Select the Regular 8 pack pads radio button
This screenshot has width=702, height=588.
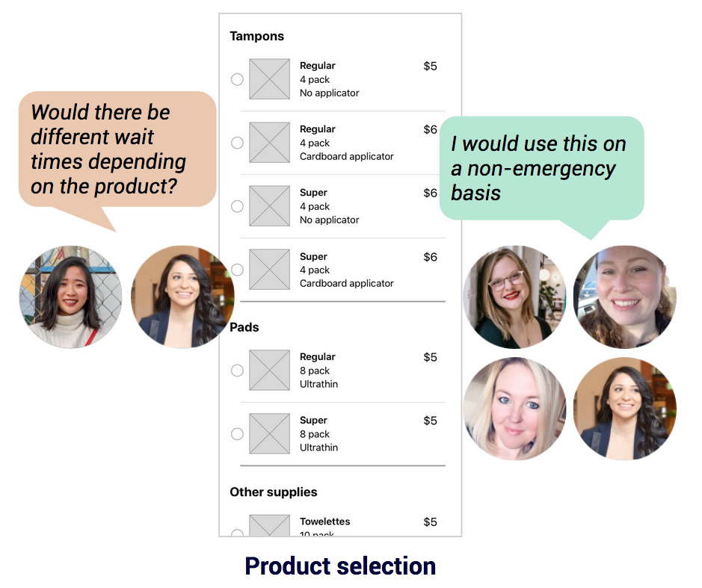click(x=237, y=371)
